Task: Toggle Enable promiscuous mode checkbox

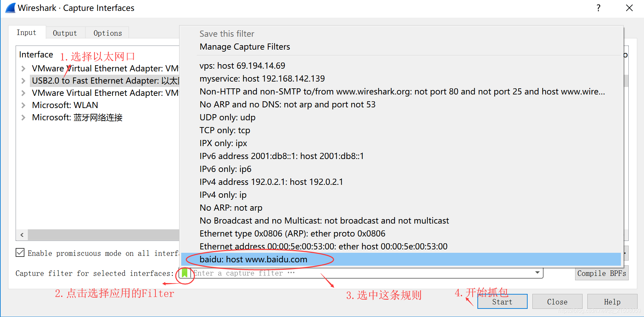Action: [20, 252]
